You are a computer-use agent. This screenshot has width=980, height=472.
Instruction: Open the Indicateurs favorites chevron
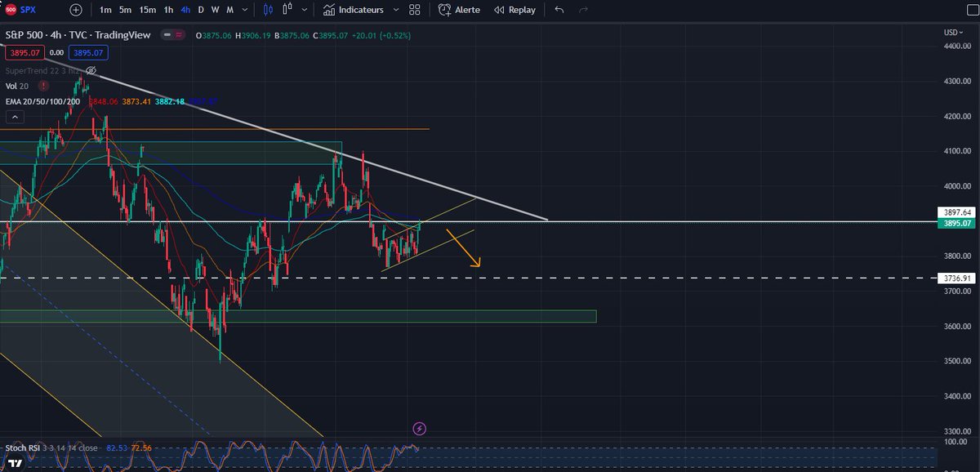[395, 9]
